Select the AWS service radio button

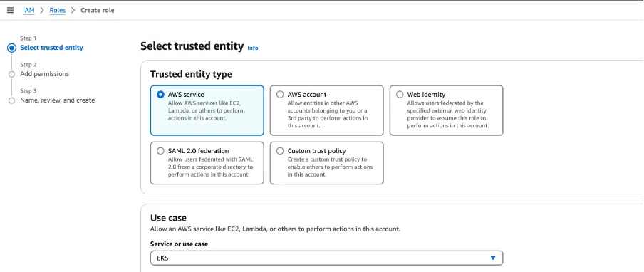click(160, 95)
